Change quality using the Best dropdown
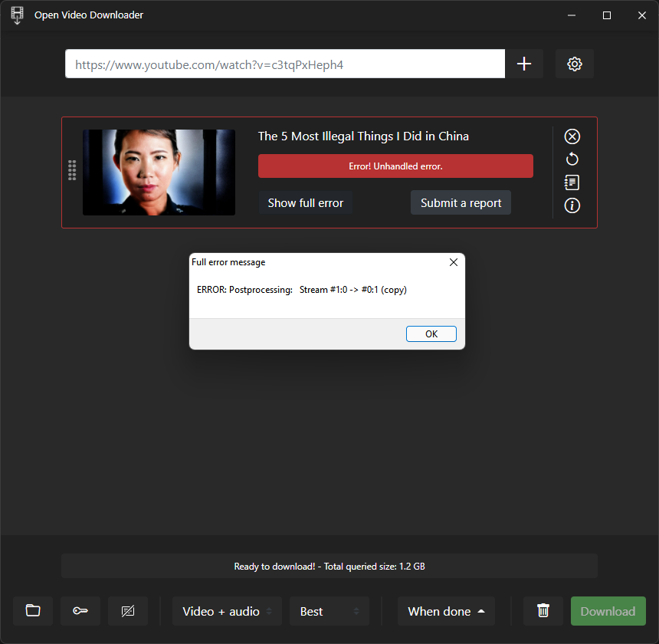 329,611
